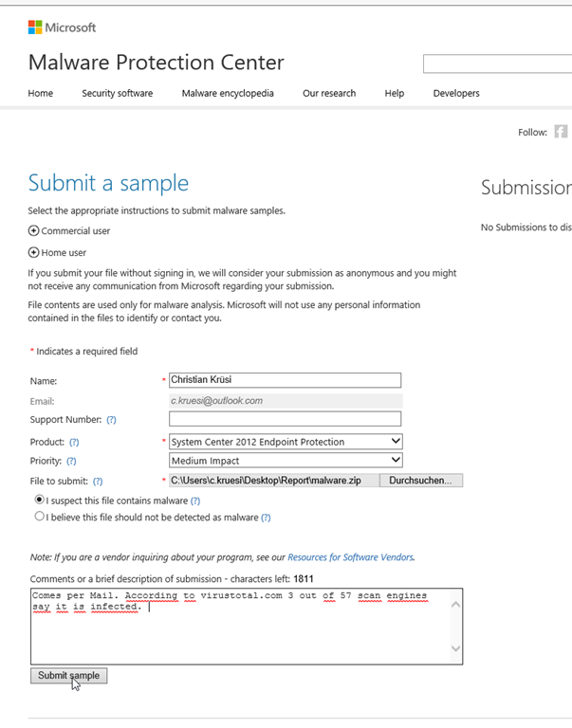Click the Microsoft logo
Image resolution: width=572 pixels, height=728 pixels.
pyautogui.click(x=62, y=27)
